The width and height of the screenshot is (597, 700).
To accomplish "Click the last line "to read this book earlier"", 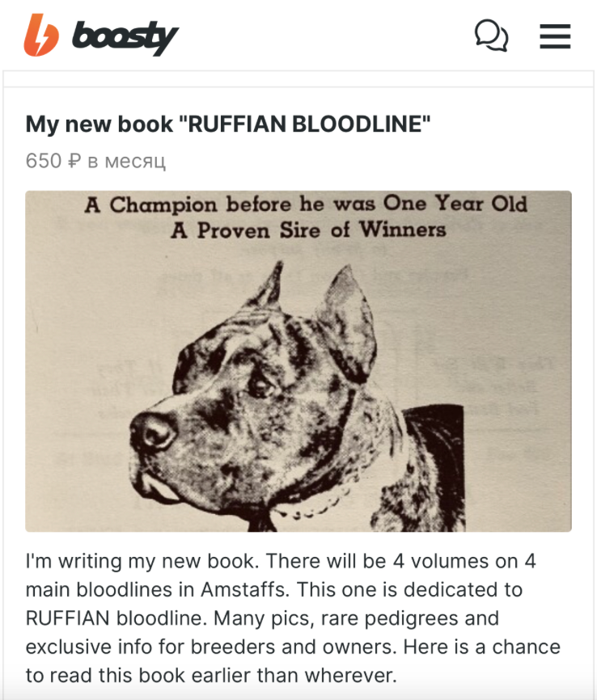I will (x=211, y=676).
